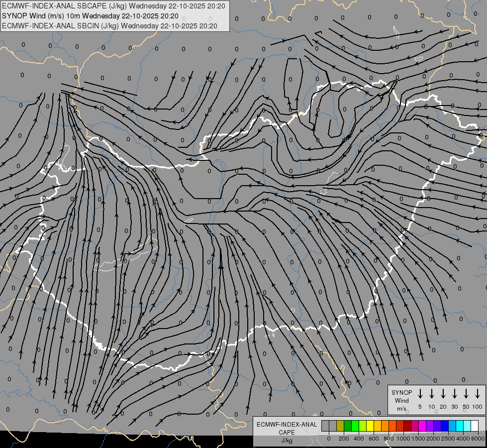Click the 1000 value on CAPE scale
The height and width of the screenshot is (448, 487).
(403, 439)
